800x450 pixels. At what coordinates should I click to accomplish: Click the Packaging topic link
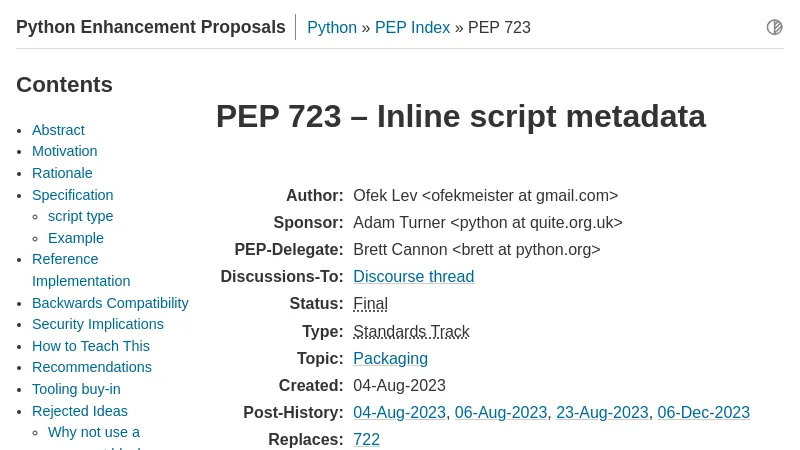coord(390,359)
